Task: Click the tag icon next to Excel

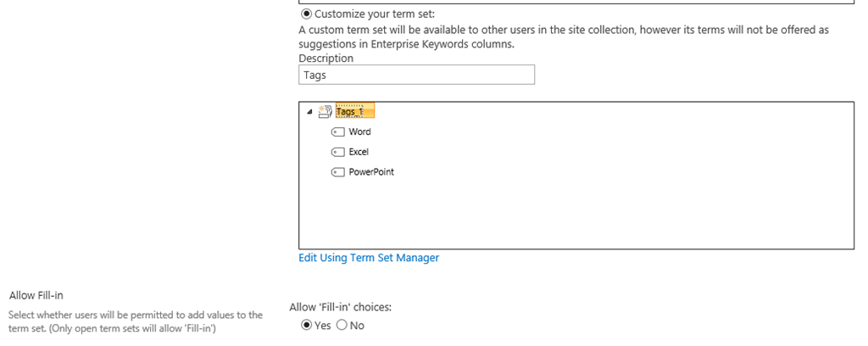Action: click(x=337, y=153)
